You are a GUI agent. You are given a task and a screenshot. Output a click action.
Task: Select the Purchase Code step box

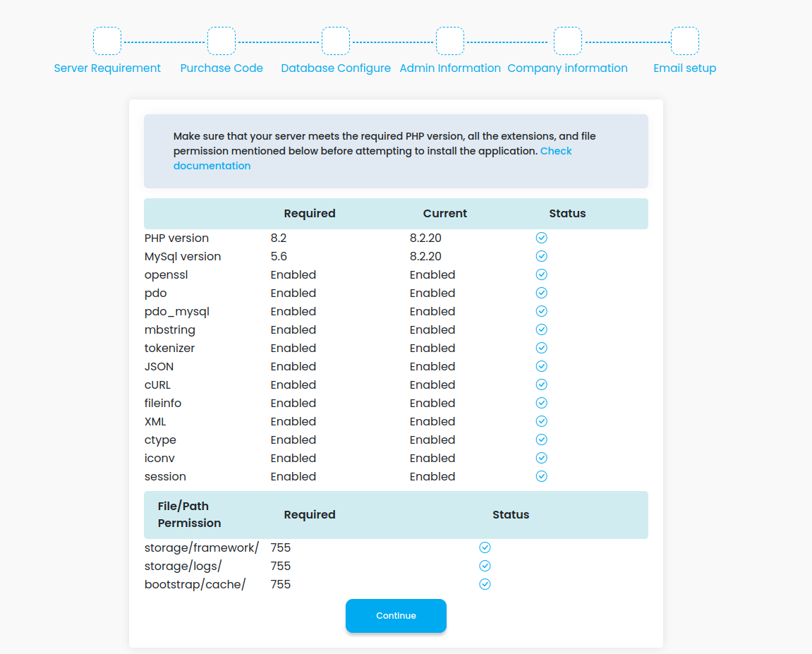[222, 41]
